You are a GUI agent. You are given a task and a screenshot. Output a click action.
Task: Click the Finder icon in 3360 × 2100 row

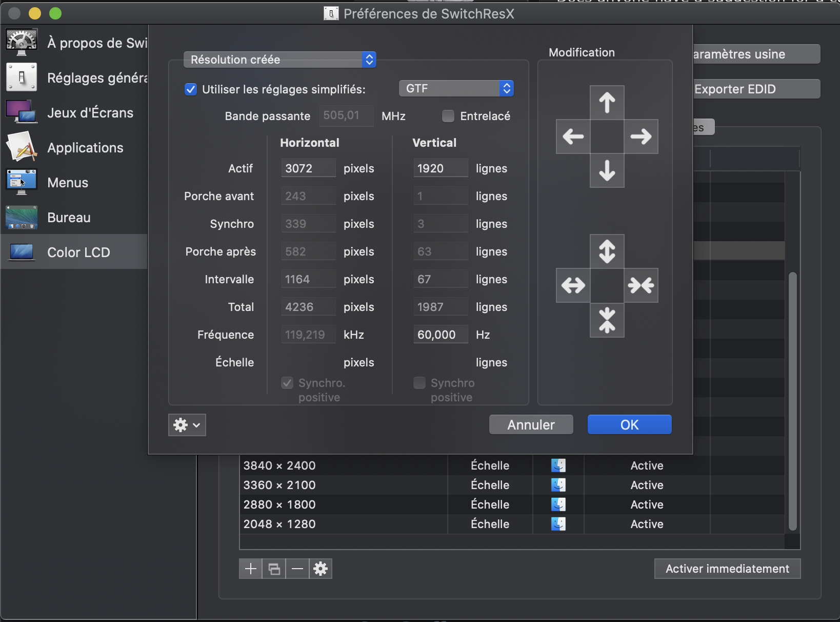coord(558,485)
